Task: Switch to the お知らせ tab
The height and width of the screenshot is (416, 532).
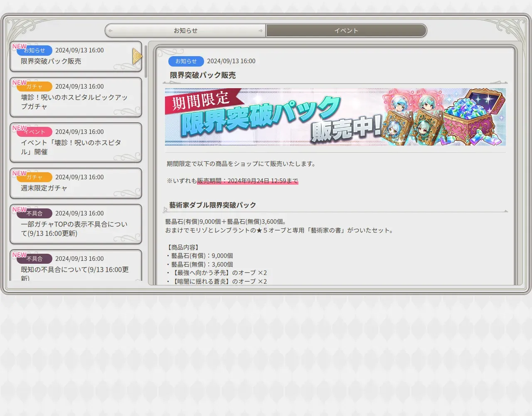Action: (185, 30)
